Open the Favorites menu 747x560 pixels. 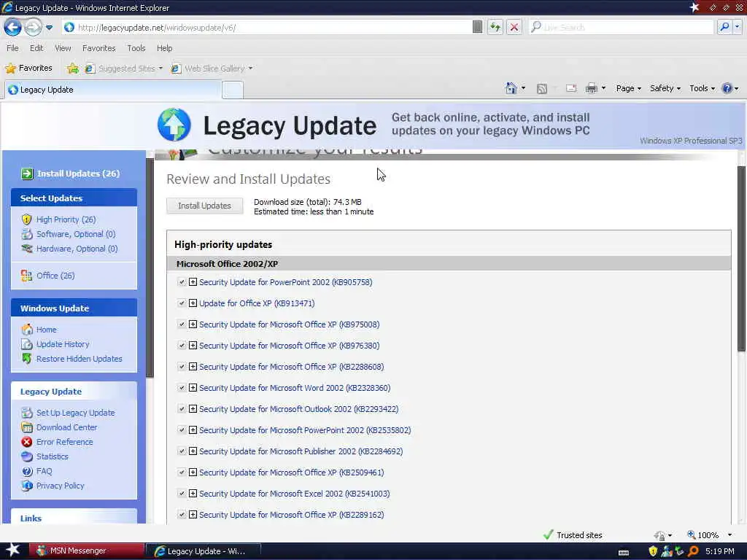98,48
